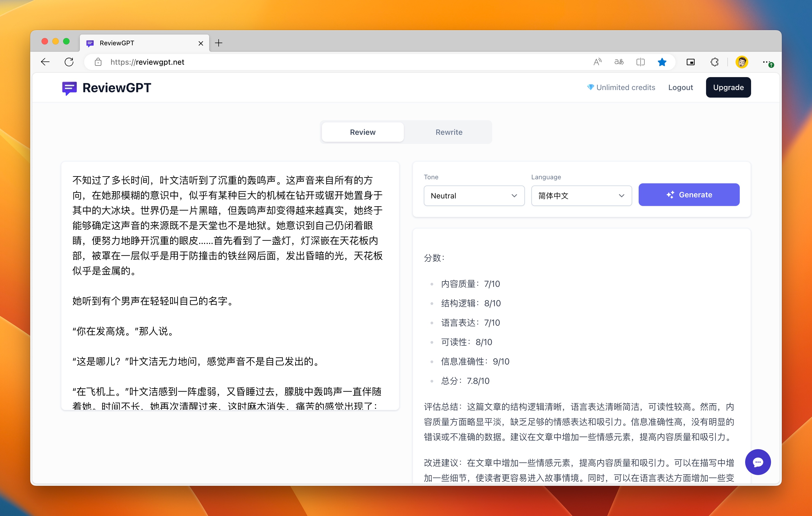
Task: Open the read aloud feature in toolbar
Action: [597, 62]
